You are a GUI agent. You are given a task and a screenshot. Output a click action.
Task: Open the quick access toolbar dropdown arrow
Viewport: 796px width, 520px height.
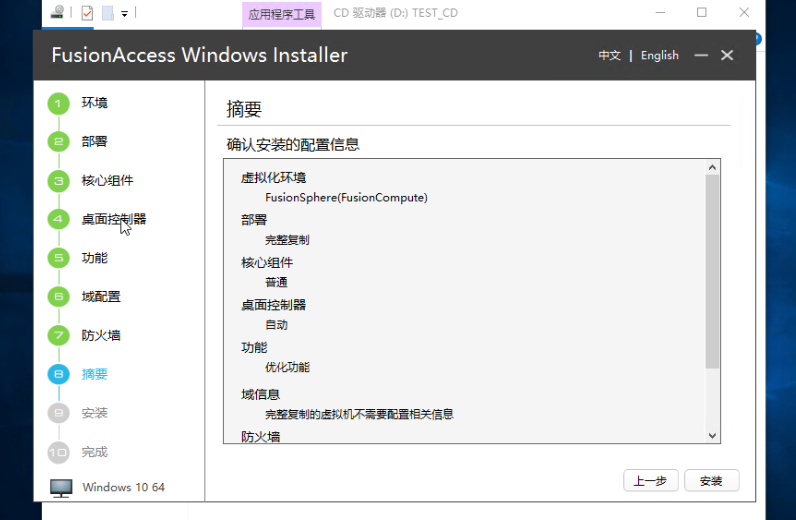tap(124, 14)
